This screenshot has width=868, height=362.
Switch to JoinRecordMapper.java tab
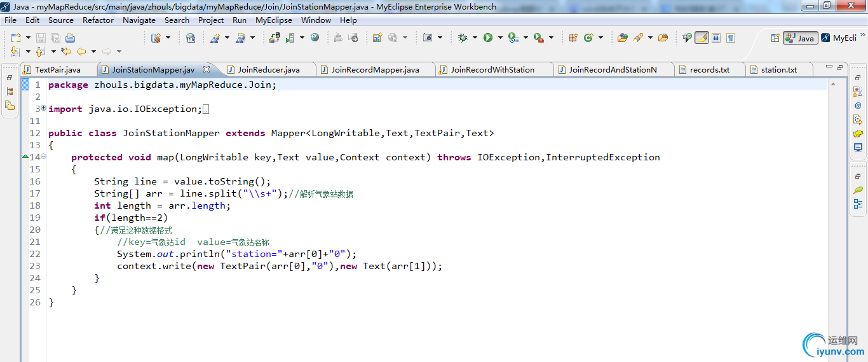[375, 69]
